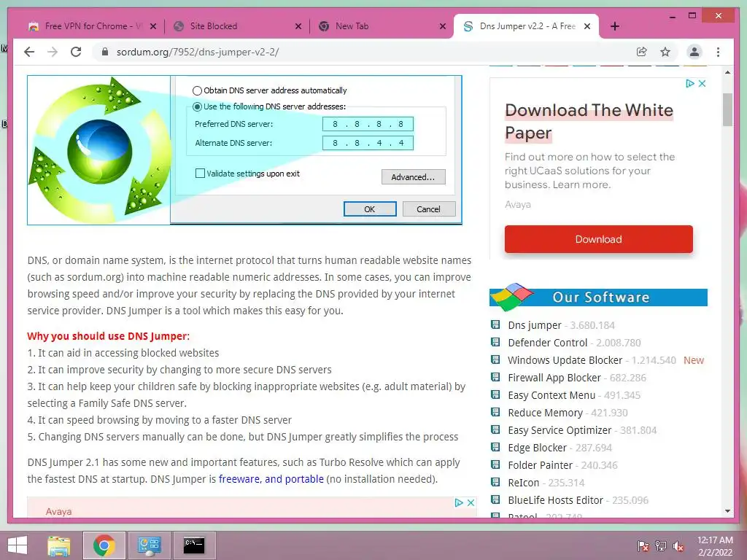Select Use the following DNS server addresses
Image resolution: width=747 pixels, height=560 pixels.
(x=197, y=106)
